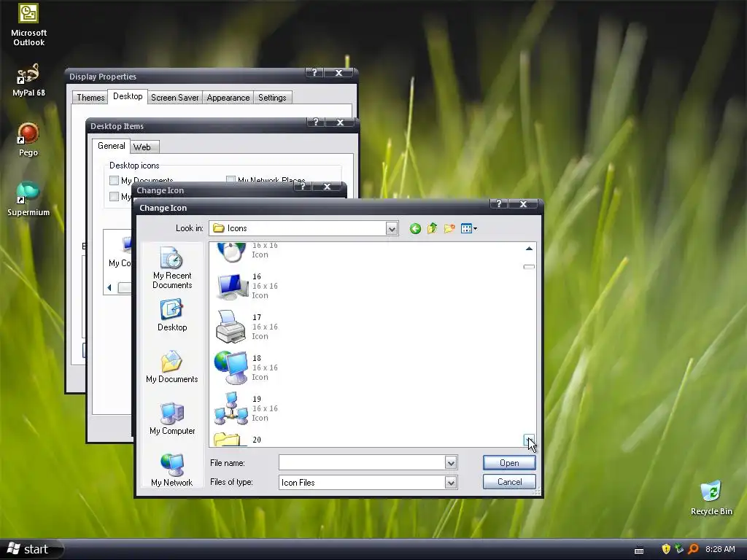Click the Cancel button
Viewport: 747px width, 560px height.
[509, 482]
